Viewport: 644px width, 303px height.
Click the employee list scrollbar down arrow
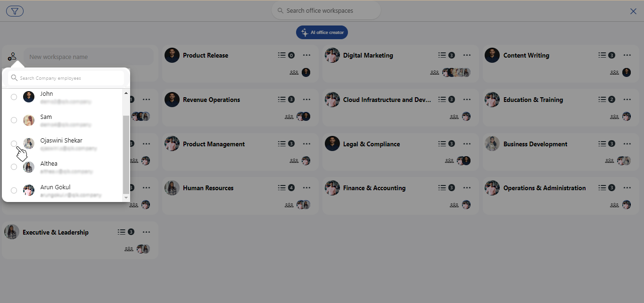coord(126,197)
